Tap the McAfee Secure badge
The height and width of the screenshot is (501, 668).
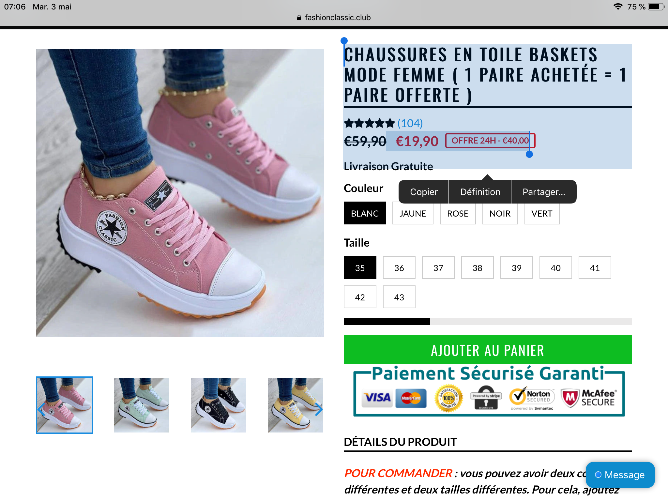588,398
